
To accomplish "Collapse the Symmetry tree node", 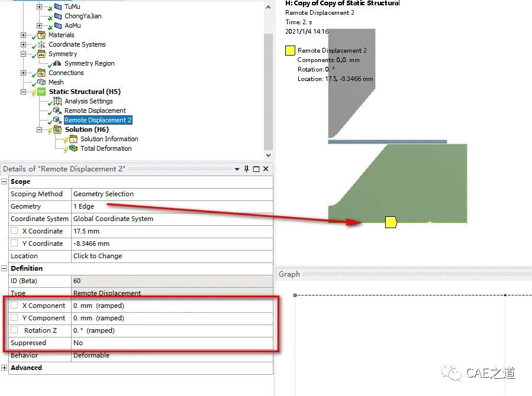I will 23,54.
